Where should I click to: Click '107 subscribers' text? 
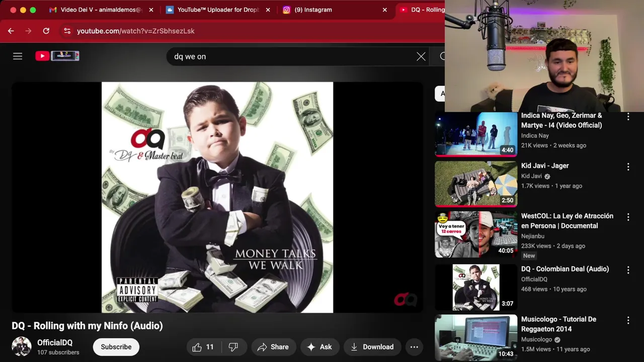click(x=58, y=352)
